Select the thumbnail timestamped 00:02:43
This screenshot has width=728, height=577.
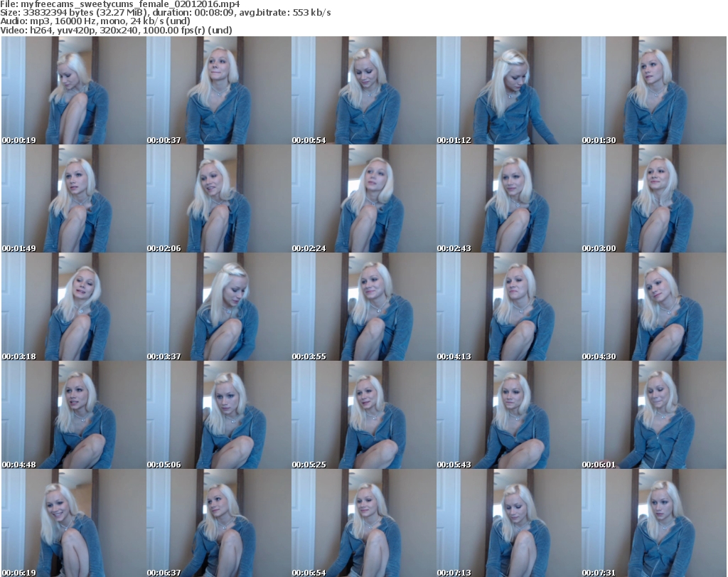pyautogui.click(x=508, y=198)
